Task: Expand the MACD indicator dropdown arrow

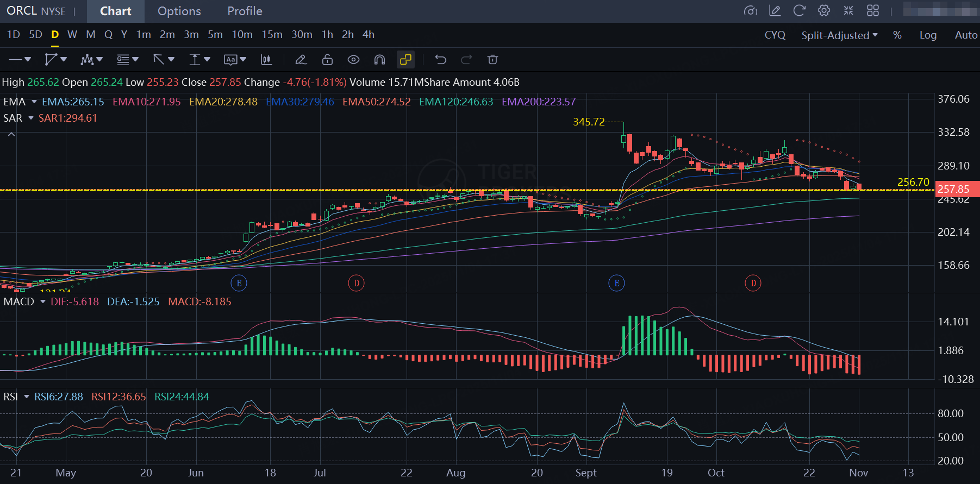Action: pos(43,302)
